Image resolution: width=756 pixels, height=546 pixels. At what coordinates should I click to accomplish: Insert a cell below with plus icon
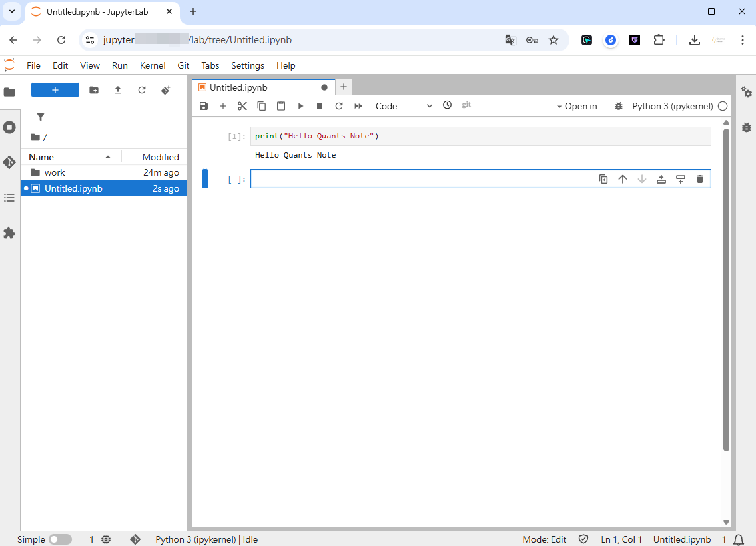point(222,106)
